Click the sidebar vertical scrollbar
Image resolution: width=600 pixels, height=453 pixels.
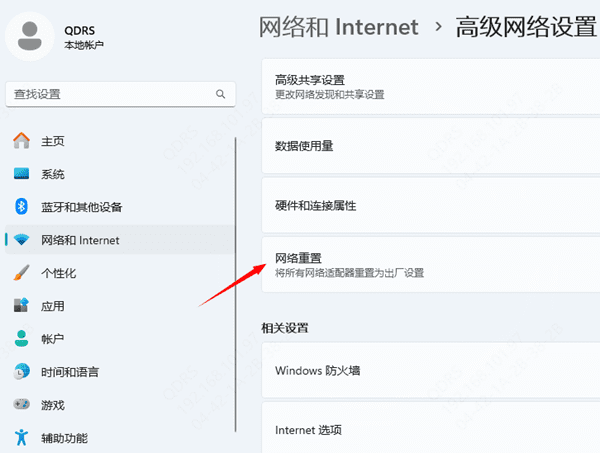[x=235, y=285]
